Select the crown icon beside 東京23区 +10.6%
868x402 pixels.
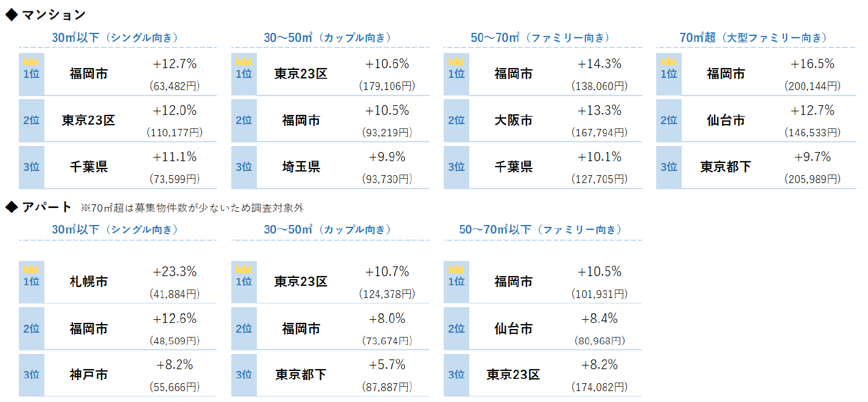243,61
